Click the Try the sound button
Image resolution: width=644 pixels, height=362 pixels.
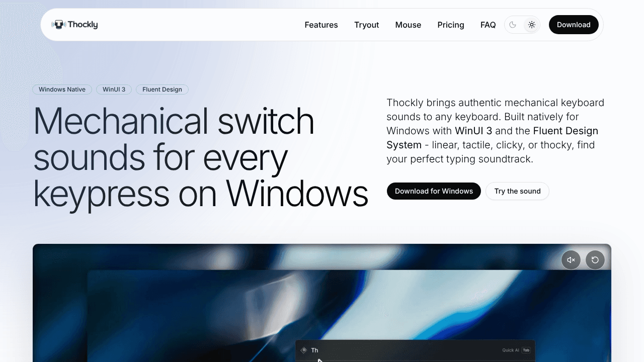point(517,191)
